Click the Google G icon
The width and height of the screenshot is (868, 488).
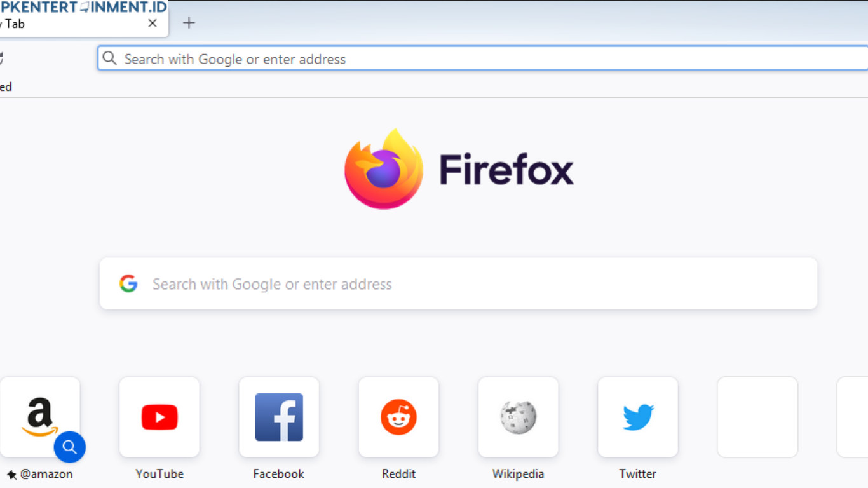tap(128, 283)
